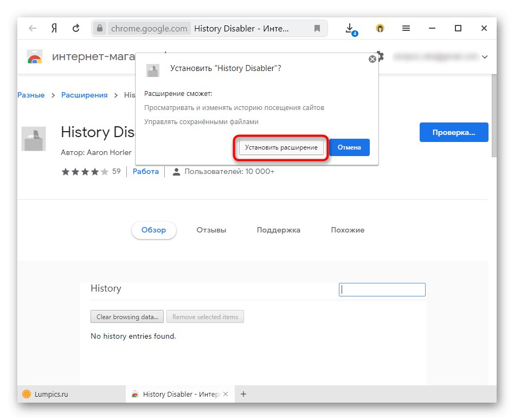Open the Поддержка tab
The height and width of the screenshot is (420, 514).
point(278,230)
